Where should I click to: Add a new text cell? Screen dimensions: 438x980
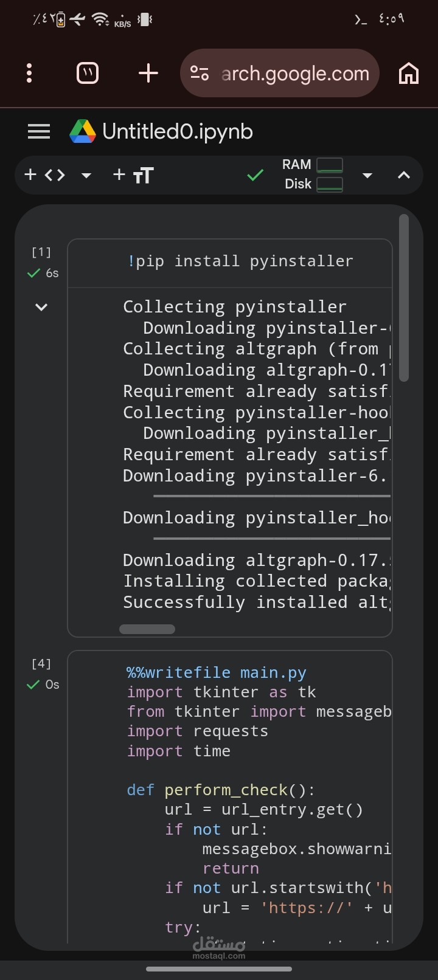(x=133, y=175)
